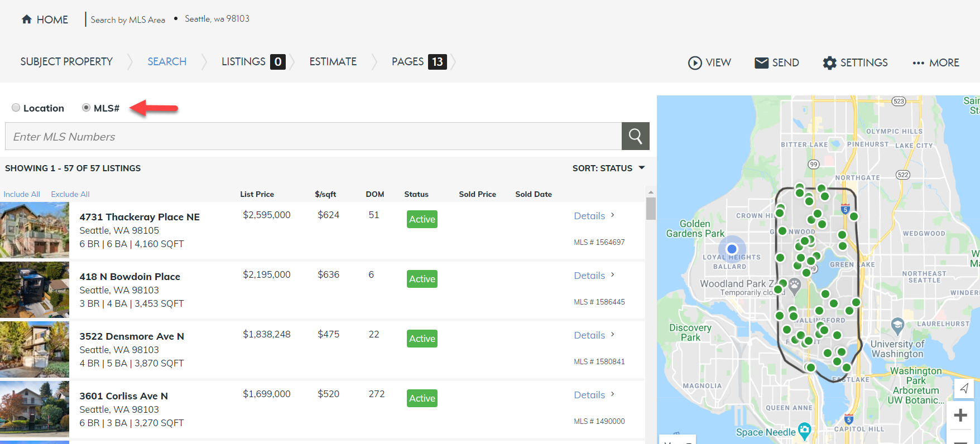The width and height of the screenshot is (980, 444).
Task: Click the magnifying glass search button
Action: 635,136
